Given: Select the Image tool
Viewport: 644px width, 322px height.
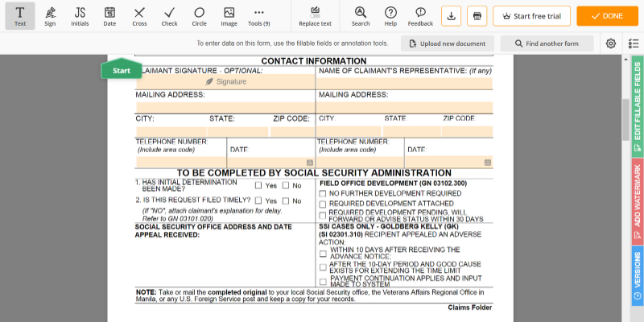Looking at the screenshot, I should point(229,16).
